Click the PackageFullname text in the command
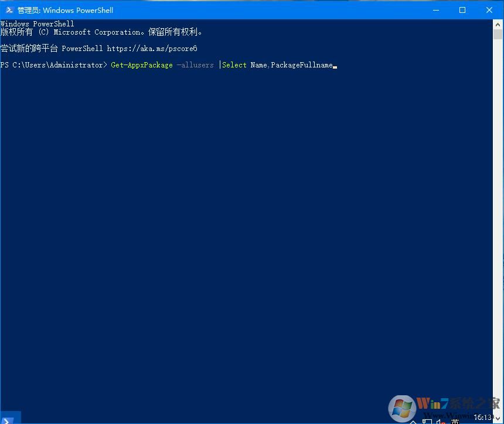 (x=302, y=65)
